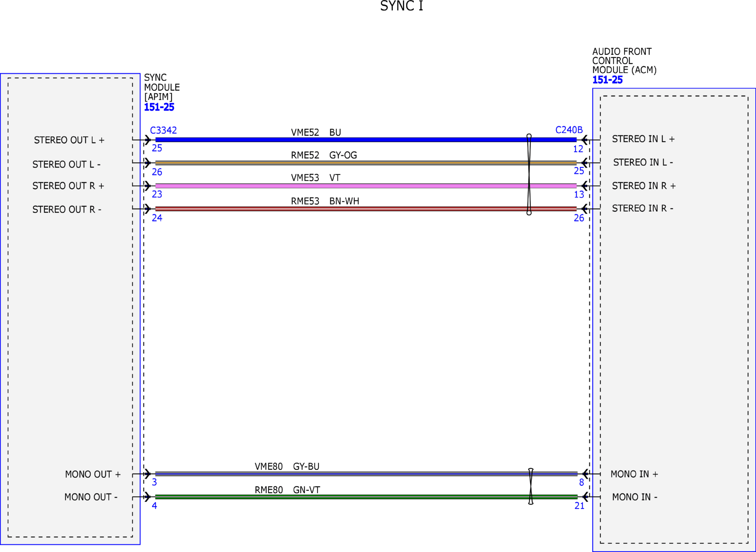This screenshot has width=756, height=552.
Task: Select the STEREO OUT R + label
Action: click(68, 186)
